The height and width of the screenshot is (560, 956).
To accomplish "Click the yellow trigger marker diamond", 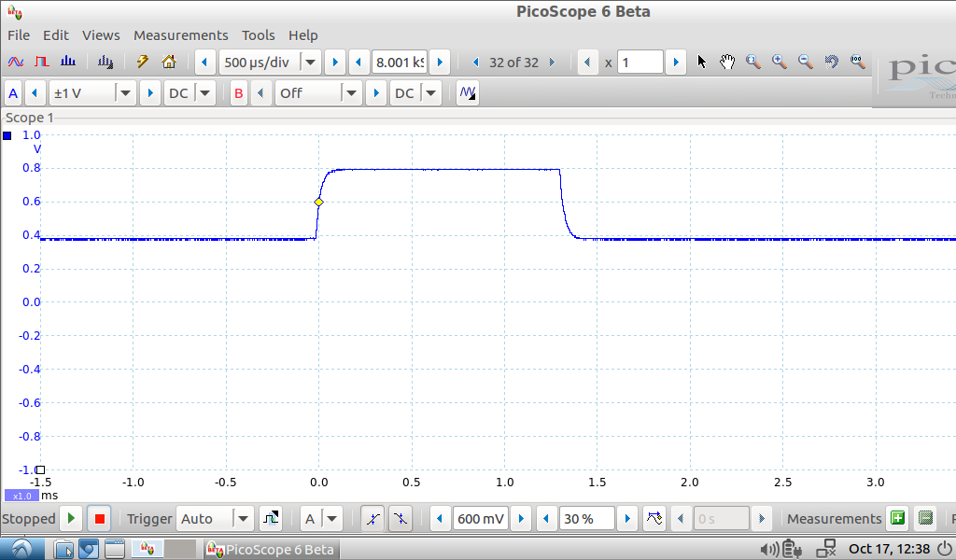I will coord(319,202).
